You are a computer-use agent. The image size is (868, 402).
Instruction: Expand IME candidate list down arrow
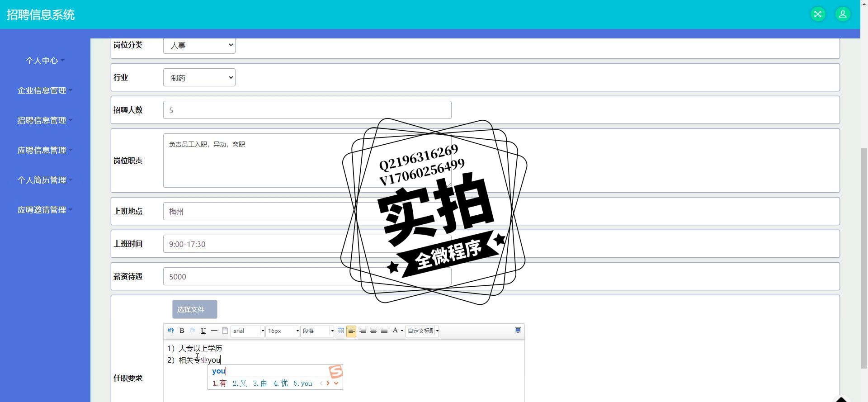(x=336, y=383)
